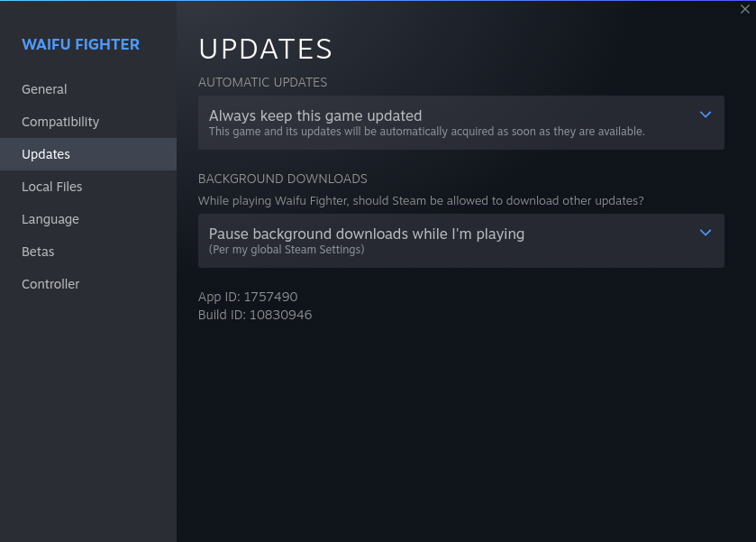Expand the background downloads chevron arrow
Screen dimensions: 756x542
pyautogui.click(x=705, y=233)
